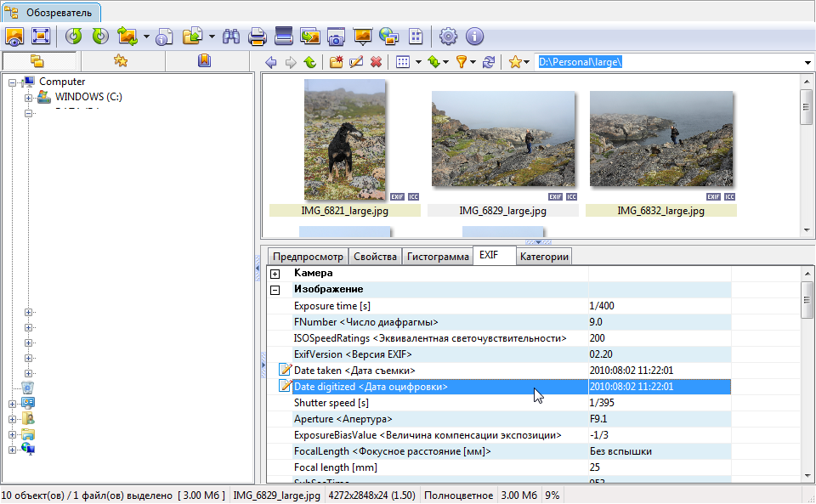The image size is (816, 504).
Task: Switch to the favorites star panel tab
Action: coord(121,61)
